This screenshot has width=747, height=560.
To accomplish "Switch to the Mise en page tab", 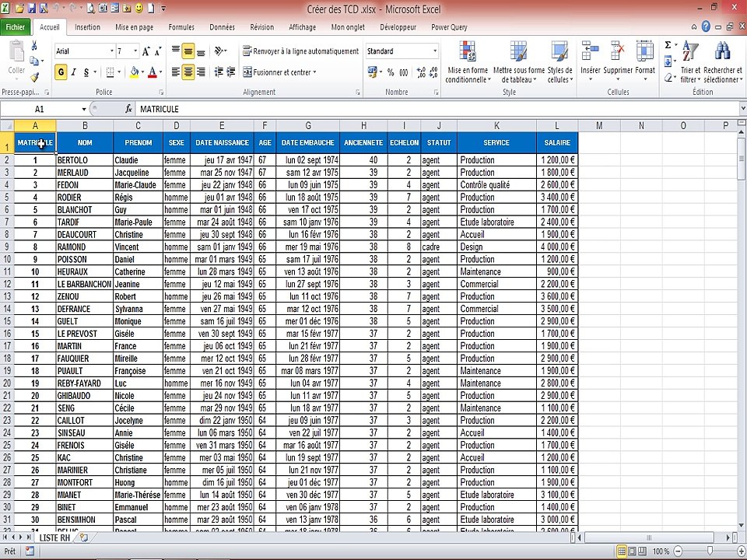I will click(135, 27).
